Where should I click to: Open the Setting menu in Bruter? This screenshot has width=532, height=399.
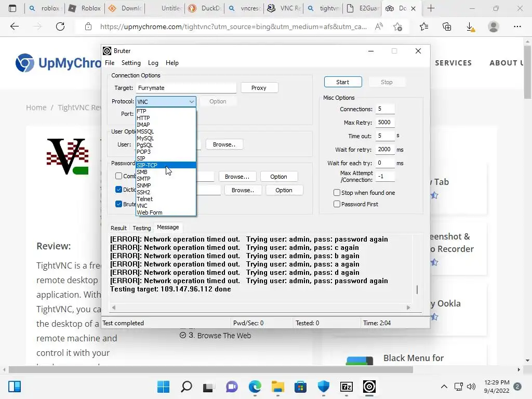pos(131,63)
